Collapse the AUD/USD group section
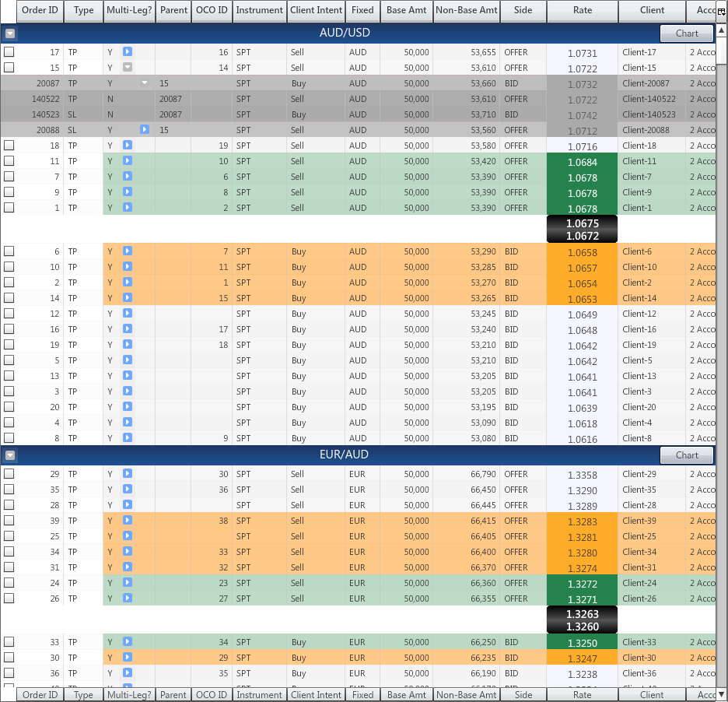This screenshot has width=728, height=702. point(10,34)
